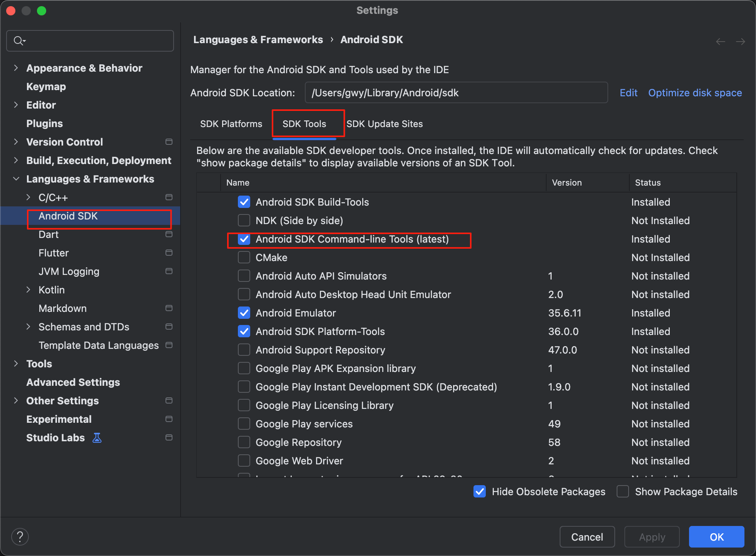Expand Schemas and DTDs subsection
Viewport: 756px width, 556px height.
[28, 327]
